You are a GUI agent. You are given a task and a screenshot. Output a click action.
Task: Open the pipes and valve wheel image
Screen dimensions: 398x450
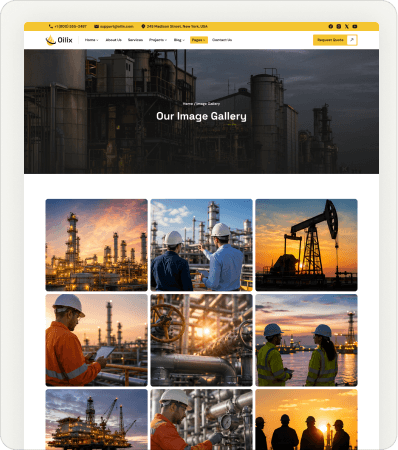point(201,340)
